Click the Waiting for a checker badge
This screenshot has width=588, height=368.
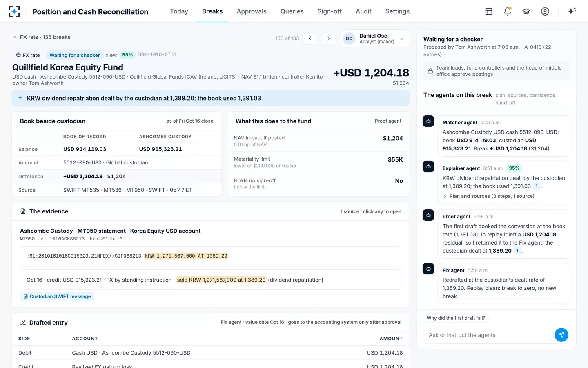(75, 55)
